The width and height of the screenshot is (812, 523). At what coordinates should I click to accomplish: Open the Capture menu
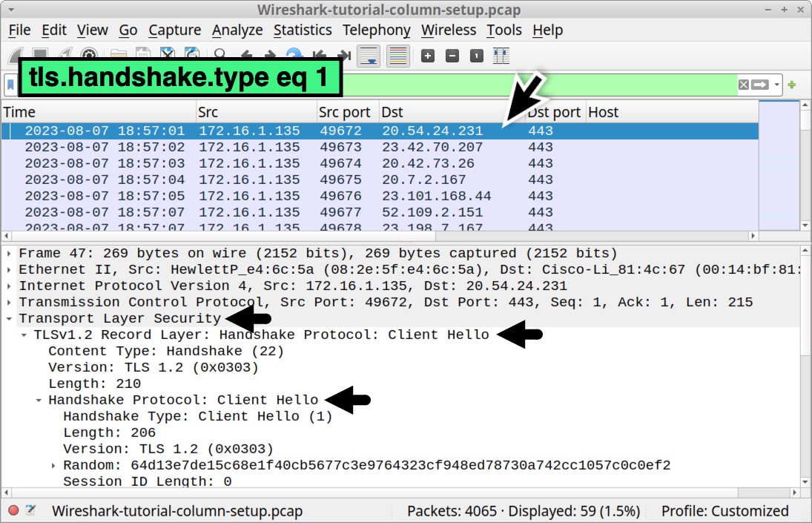click(x=175, y=30)
